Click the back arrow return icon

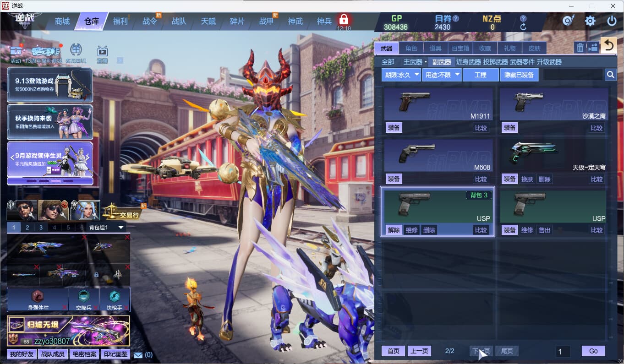[x=608, y=45]
